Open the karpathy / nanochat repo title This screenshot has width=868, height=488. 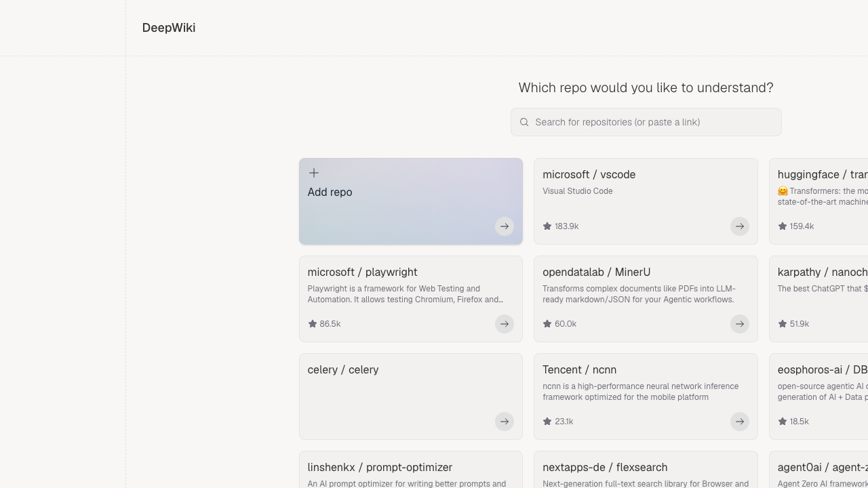pos(823,272)
